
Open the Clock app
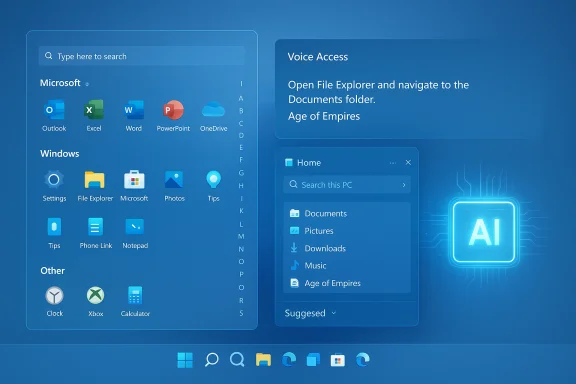pyautogui.click(x=54, y=301)
